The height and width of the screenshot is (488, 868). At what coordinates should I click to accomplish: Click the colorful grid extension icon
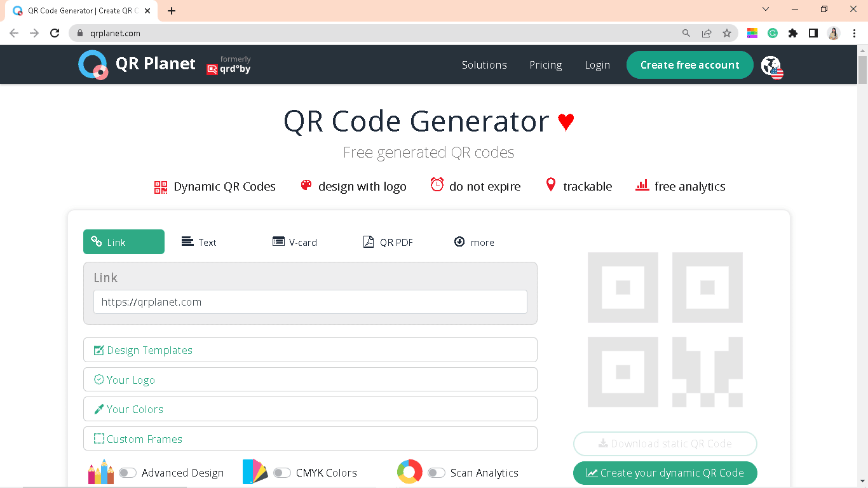752,33
